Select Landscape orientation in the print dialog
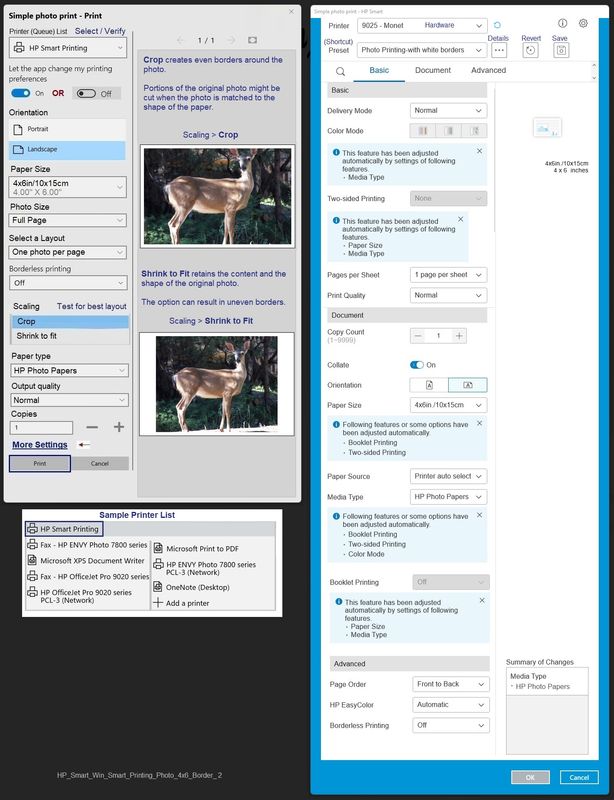 tap(67, 149)
